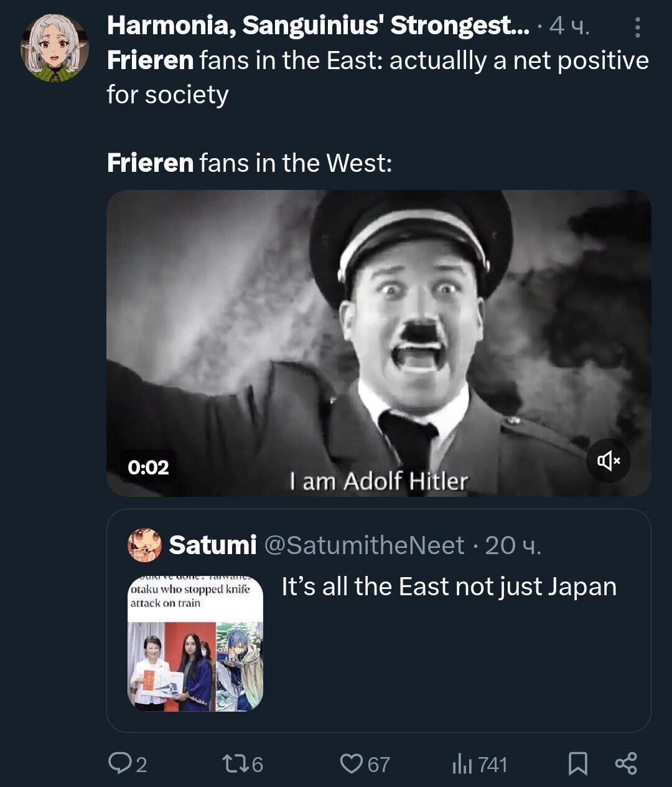
Task: Open Harmonia's profile avatar
Action: point(55,49)
